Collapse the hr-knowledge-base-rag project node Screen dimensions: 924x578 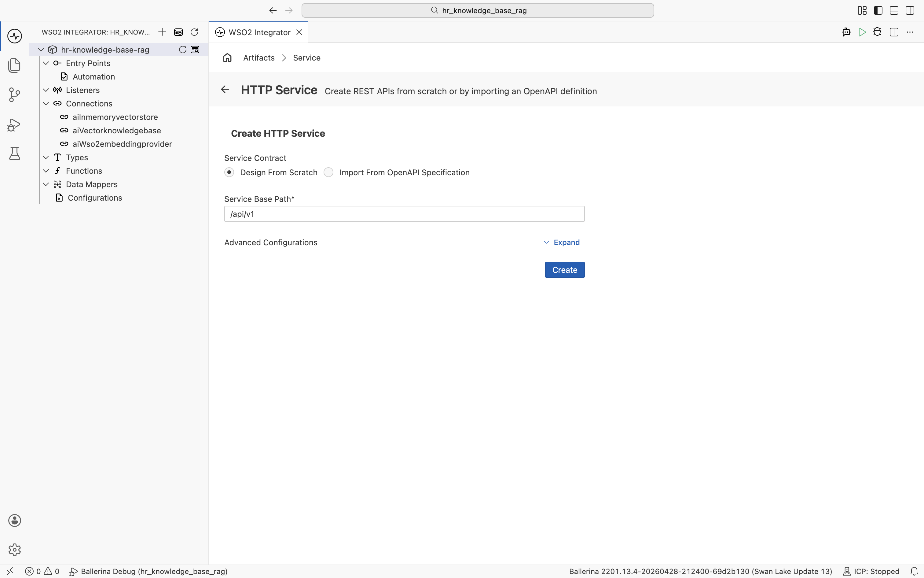pyautogui.click(x=41, y=50)
